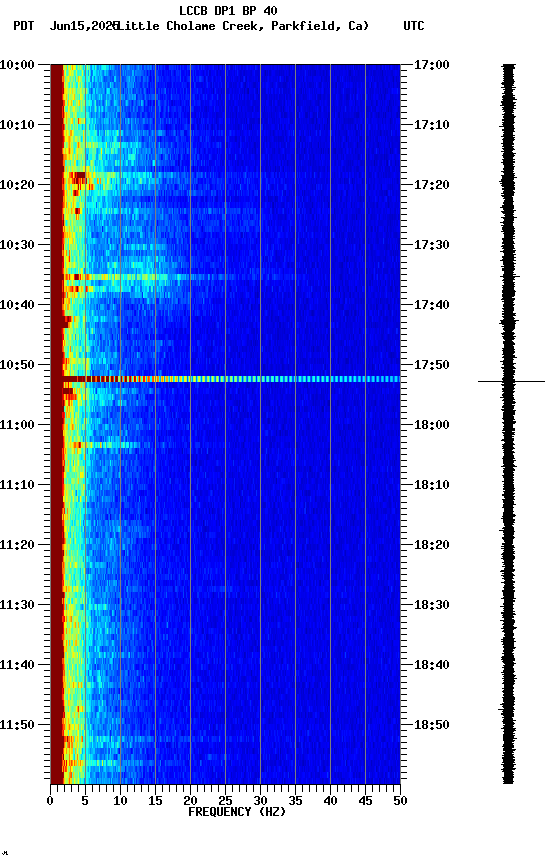
Task: Click the 18:30 UTC time label
Action: pyautogui.click(x=432, y=605)
